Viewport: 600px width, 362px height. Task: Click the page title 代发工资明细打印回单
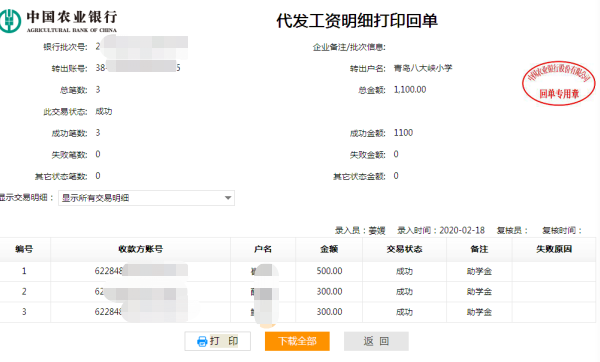click(x=357, y=21)
